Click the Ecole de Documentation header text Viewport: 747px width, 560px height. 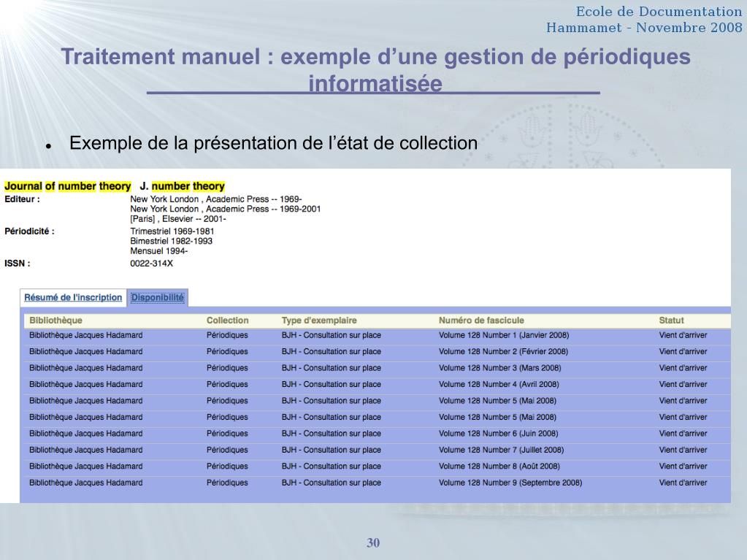659,12
